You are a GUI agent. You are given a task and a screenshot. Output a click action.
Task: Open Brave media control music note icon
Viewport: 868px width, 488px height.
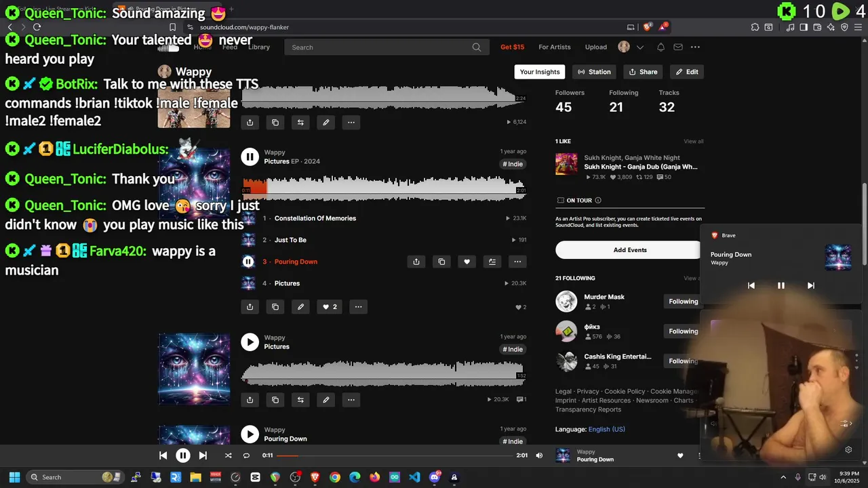coord(791,27)
